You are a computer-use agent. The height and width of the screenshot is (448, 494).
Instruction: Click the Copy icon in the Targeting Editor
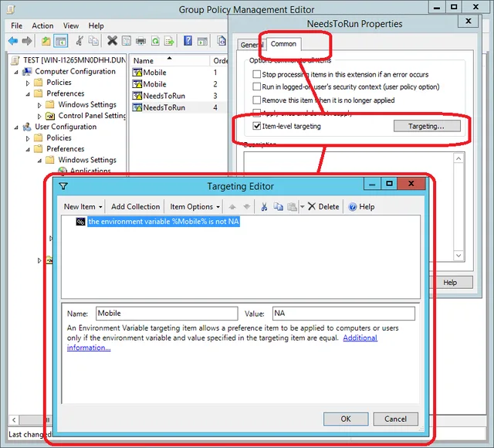coord(278,207)
